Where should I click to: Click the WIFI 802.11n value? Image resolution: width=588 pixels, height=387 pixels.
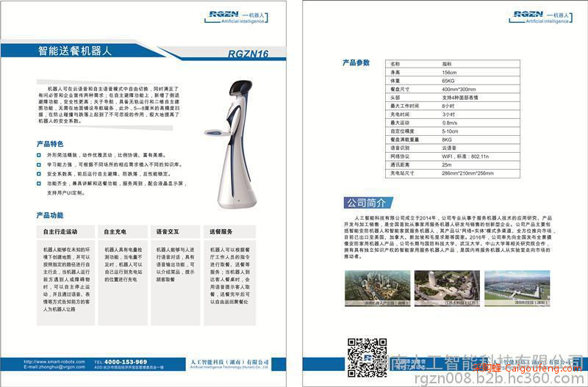465,156
